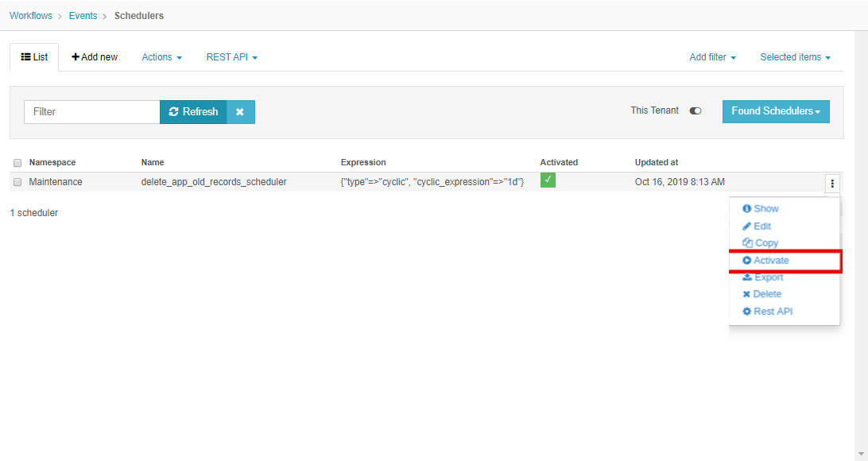Toggle the This Tenant switch
The width and height of the screenshot is (868, 461).
coord(696,110)
